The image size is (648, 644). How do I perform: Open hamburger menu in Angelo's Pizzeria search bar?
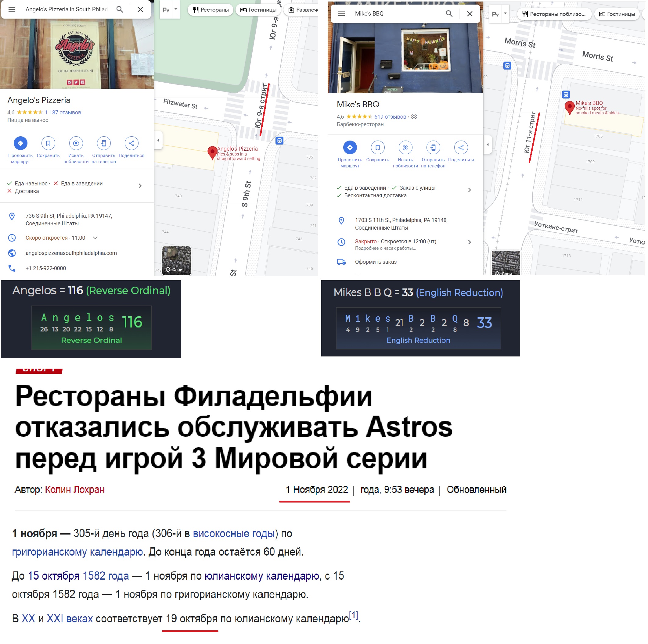[x=12, y=9]
